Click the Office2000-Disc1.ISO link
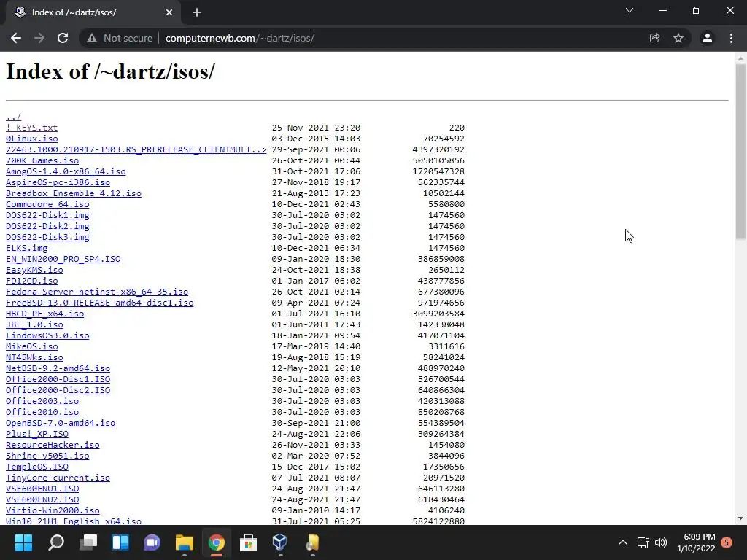 pyautogui.click(x=58, y=379)
